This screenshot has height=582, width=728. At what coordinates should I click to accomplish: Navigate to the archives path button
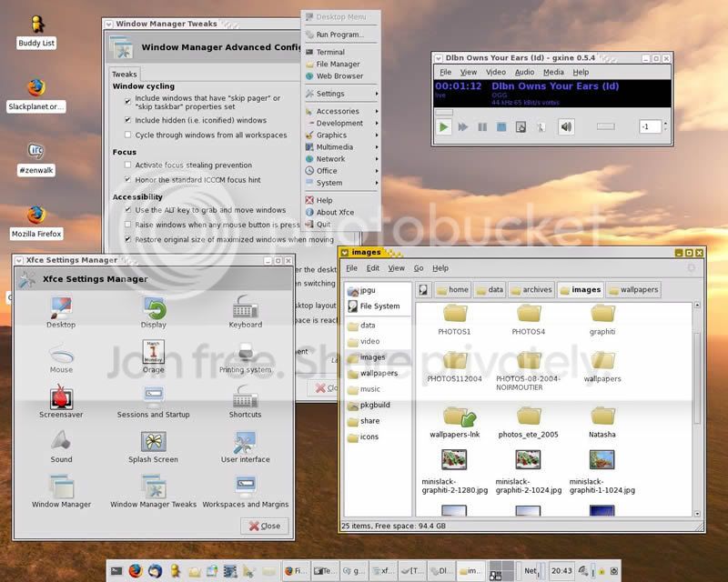531,289
